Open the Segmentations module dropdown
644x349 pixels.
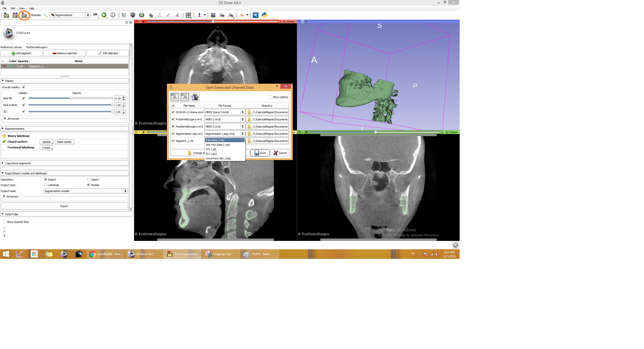click(x=70, y=15)
